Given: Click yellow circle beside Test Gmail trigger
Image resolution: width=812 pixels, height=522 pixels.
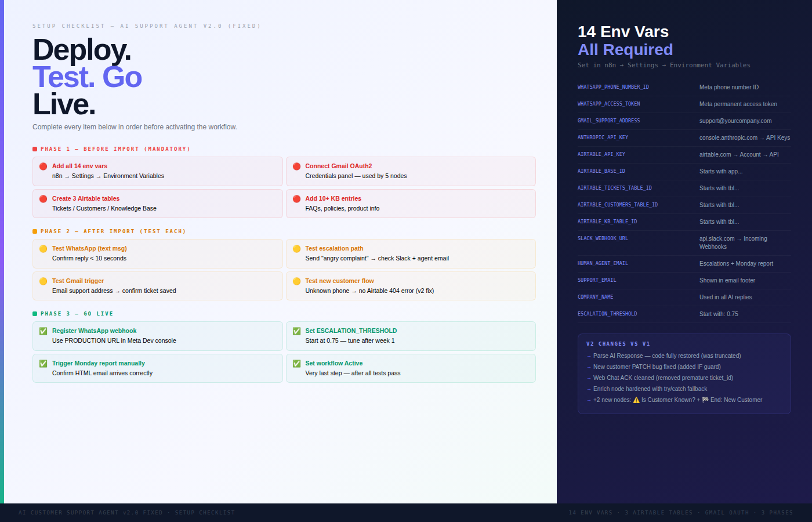Looking at the screenshot, I should pyautogui.click(x=43, y=281).
